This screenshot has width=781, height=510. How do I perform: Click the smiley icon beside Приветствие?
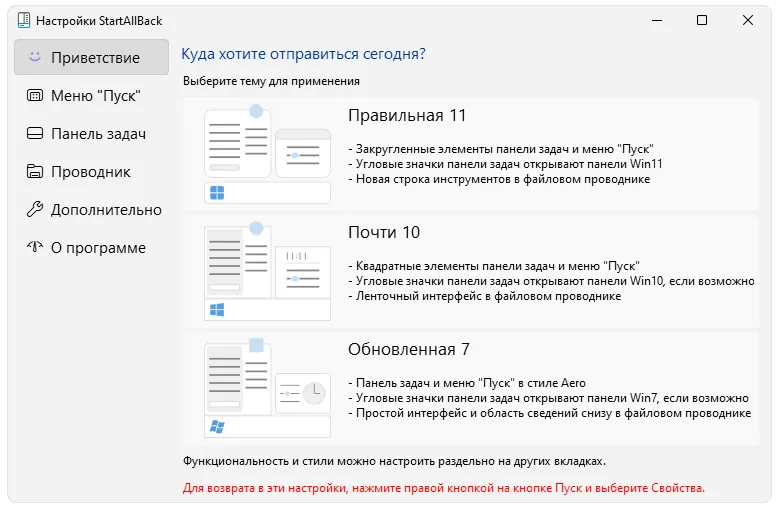click(34, 57)
